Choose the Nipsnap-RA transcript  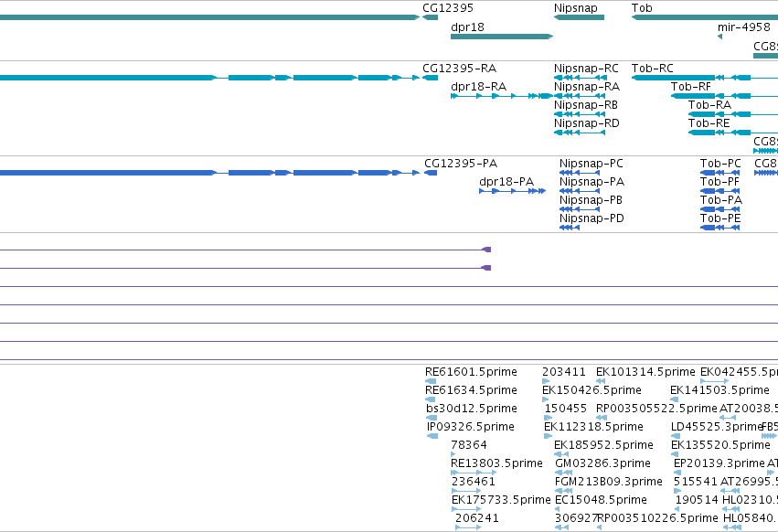point(587,86)
